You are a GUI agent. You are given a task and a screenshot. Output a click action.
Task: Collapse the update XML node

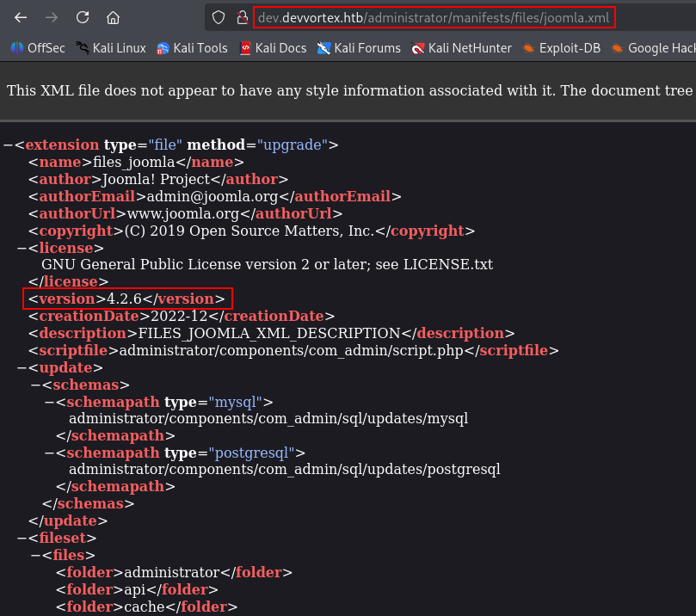pos(22,368)
